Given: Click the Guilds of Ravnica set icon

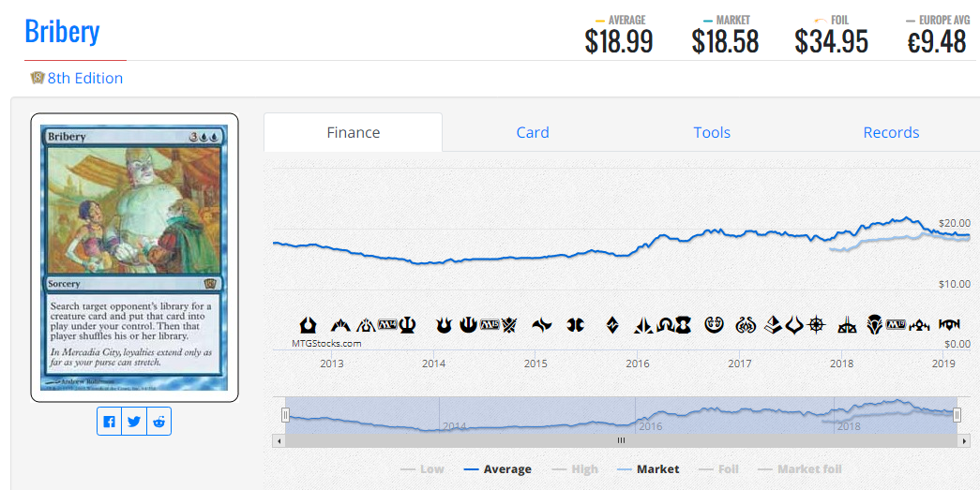Looking at the screenshot, I should point(919,325).
